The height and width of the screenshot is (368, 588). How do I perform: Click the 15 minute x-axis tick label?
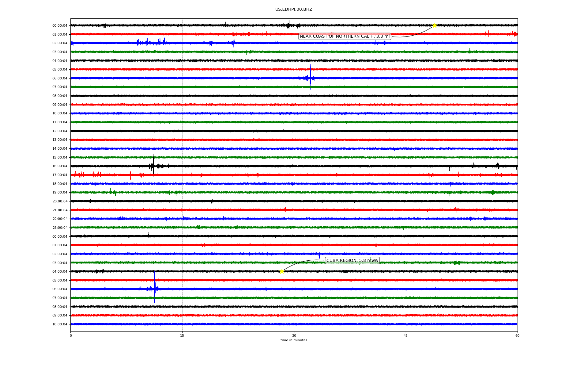[x=182, y=335]
